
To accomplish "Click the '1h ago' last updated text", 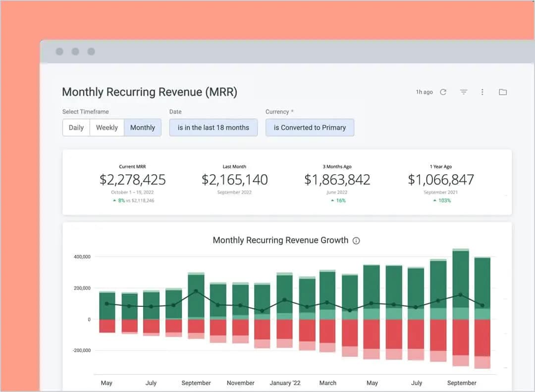I will [x=424, y=92].
